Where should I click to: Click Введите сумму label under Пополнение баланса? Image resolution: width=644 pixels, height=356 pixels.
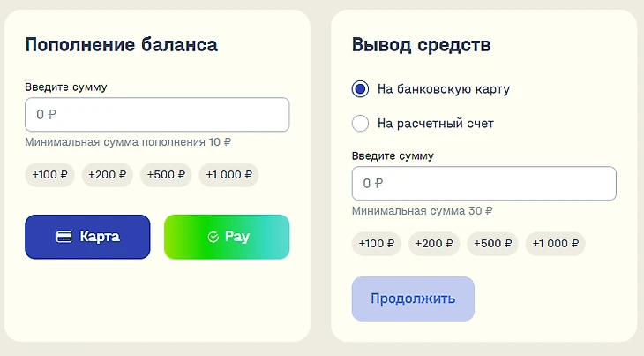coord(66,87)
